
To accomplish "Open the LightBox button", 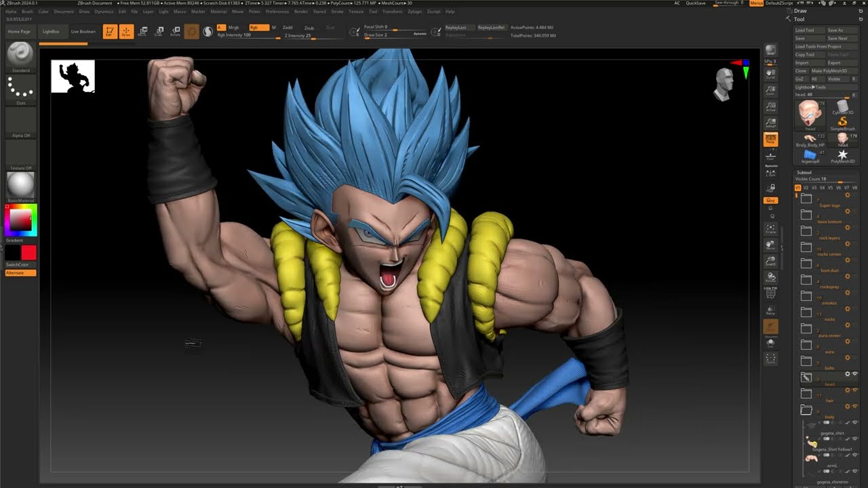I will [51, 31].
